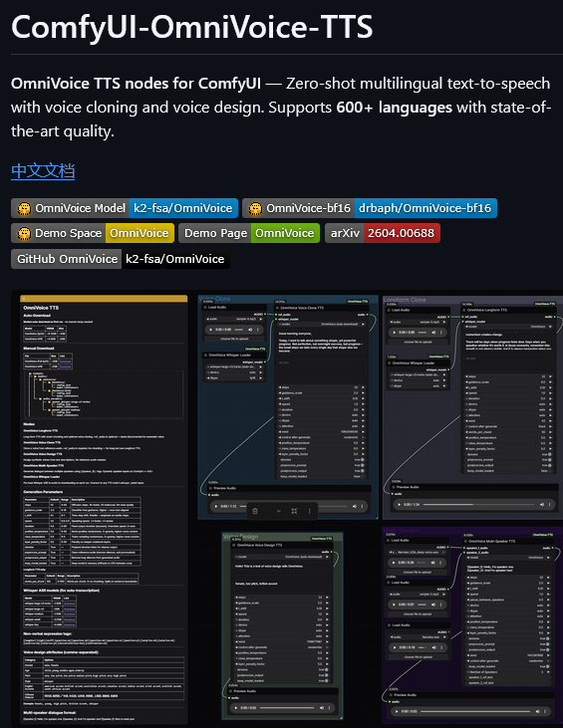The image size is (563, 728).
Task: Open the GitHub OmniVoice k2-fsa/OmniVoice badge
Action: 121,259
